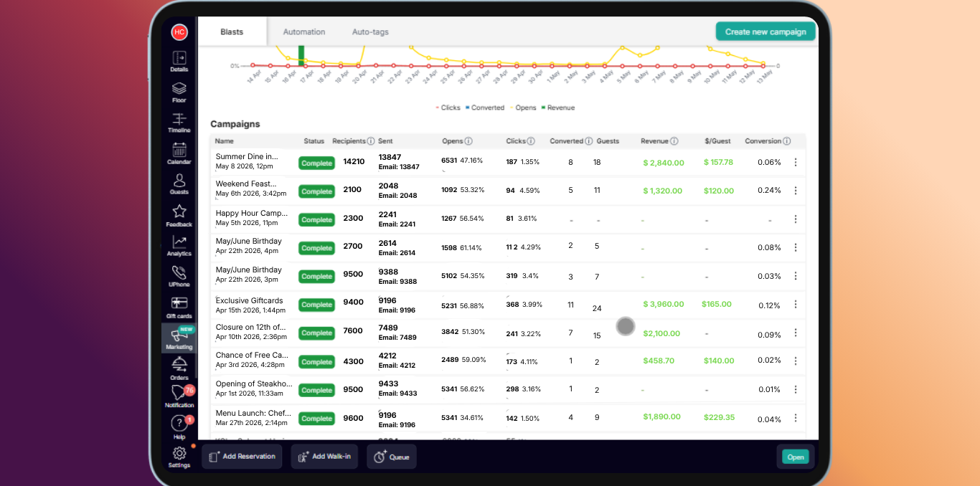Click the Clicks info icon
Viewport: 980px width, 486px height.
[531, 141]
